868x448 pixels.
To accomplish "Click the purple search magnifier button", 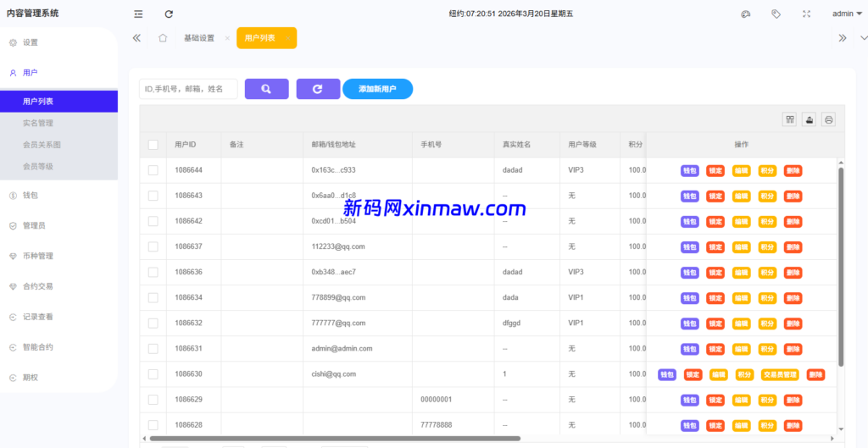I will 267,89.
